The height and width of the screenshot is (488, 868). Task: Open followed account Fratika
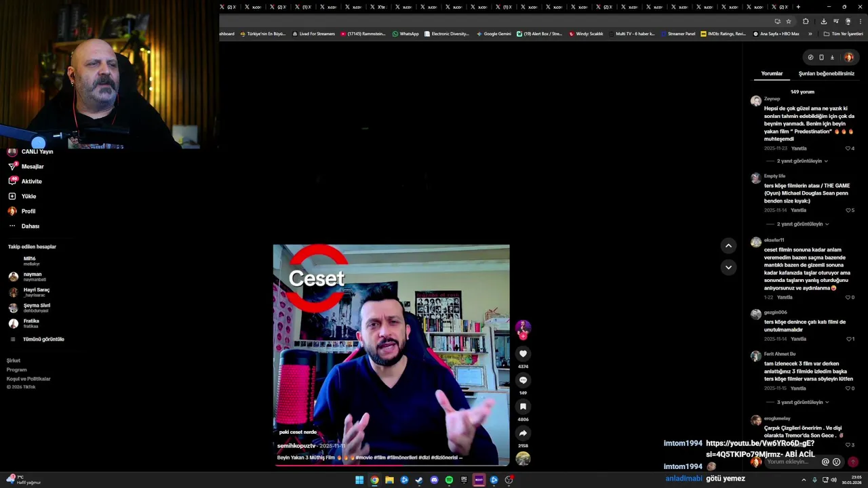pyautogui.click(x=24, y=323)
